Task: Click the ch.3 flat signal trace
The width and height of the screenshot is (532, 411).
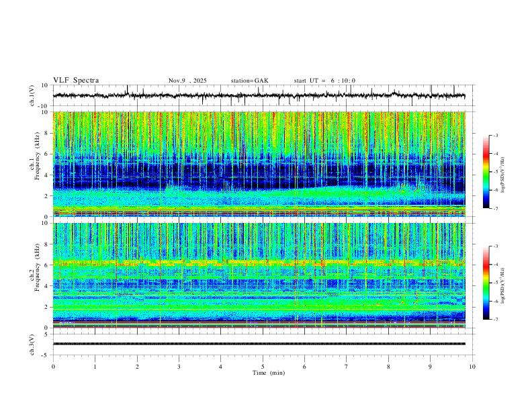Action: (x=259, y=344)
